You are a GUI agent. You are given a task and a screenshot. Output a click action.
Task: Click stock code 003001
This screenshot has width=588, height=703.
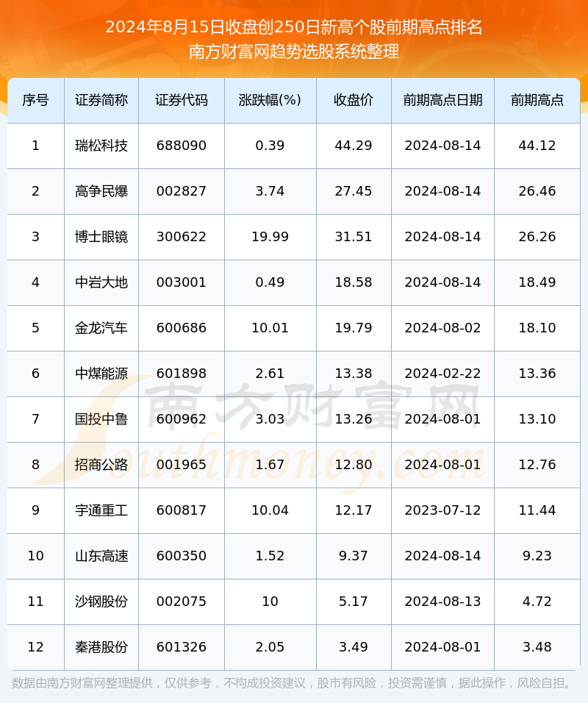182,282
